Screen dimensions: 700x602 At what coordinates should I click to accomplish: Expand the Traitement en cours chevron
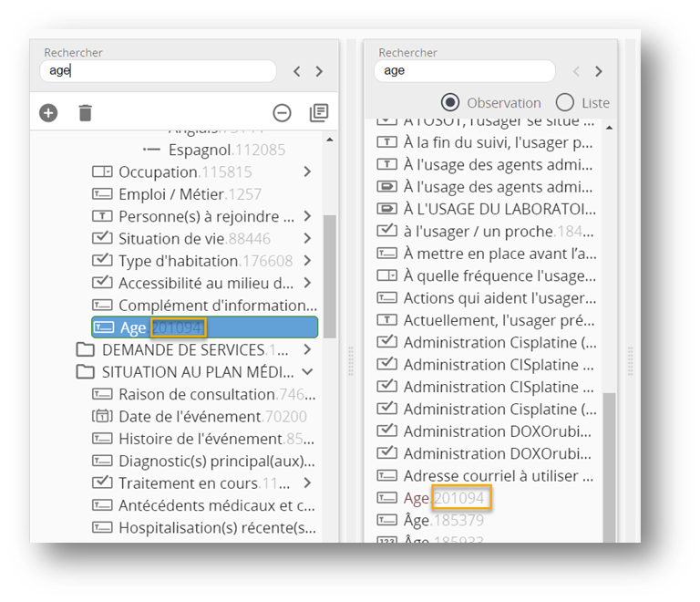(x=307, y=483)
